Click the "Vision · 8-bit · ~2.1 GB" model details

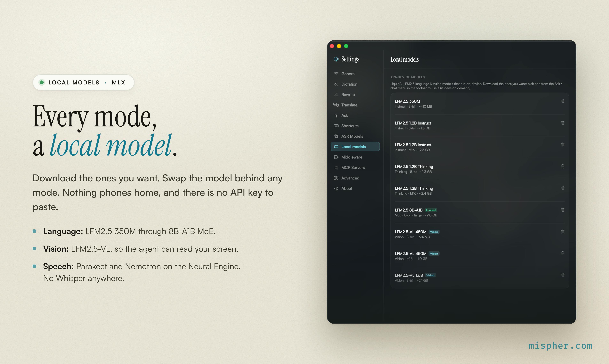pyautogui.click(x=411, y=281)
